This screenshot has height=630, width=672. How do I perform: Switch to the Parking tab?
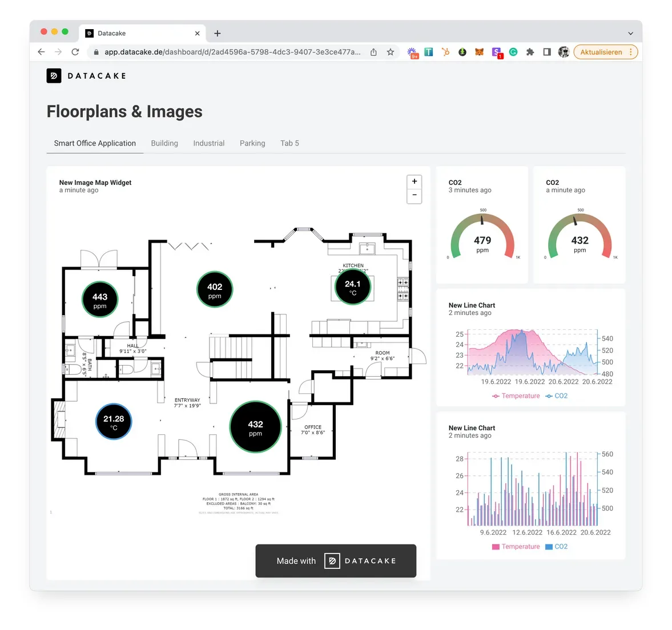click(x=252, y=143)
